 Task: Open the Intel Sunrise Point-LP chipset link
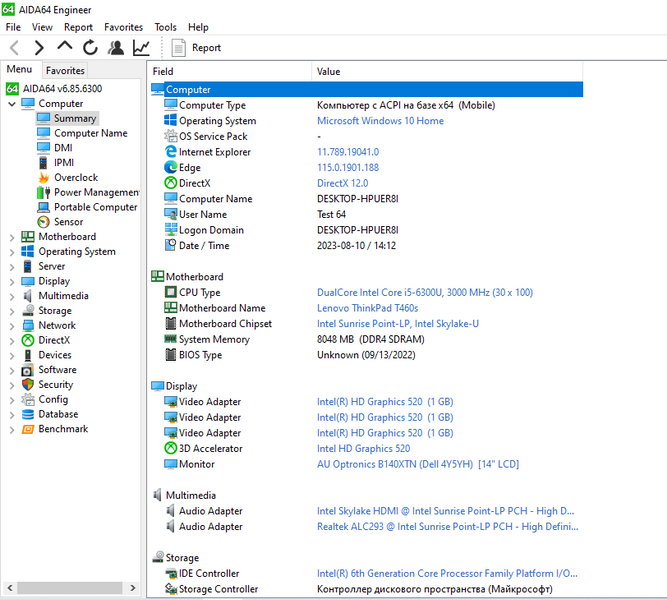tap(398, 324)
